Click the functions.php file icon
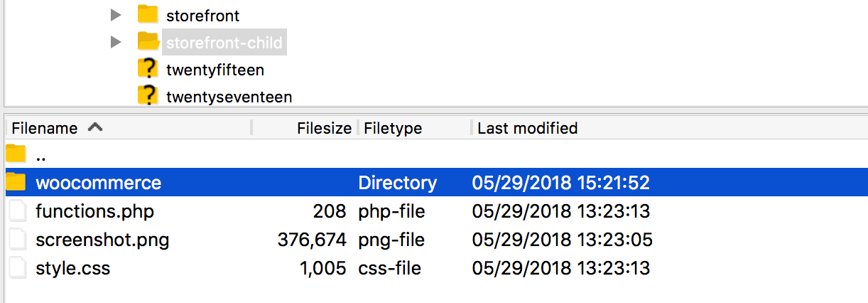Image resolution: width=868 pixels, height=303 pixels. pos(16,211)
